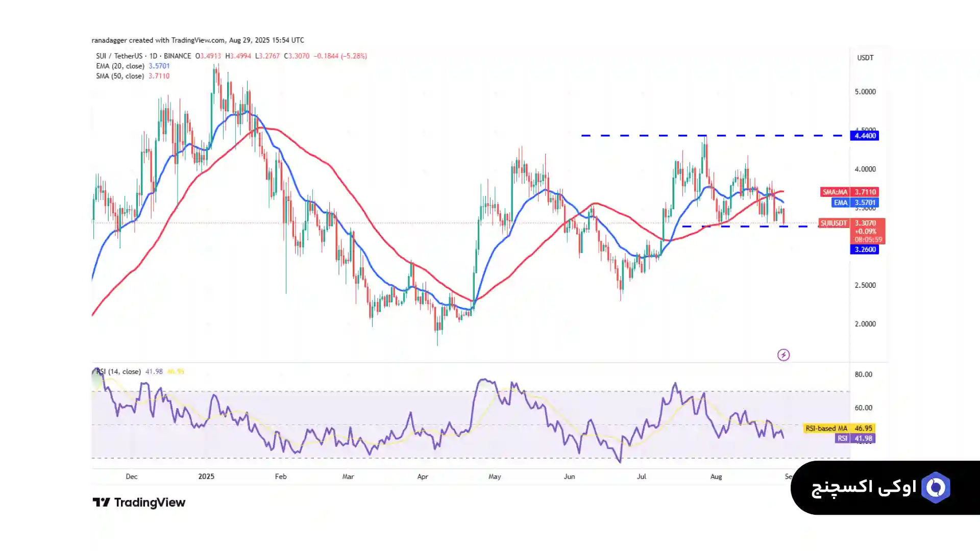Click the OK Exchange Persian text banner
The width and height of the screenshot is (980, 551).
tap(864, 488)
